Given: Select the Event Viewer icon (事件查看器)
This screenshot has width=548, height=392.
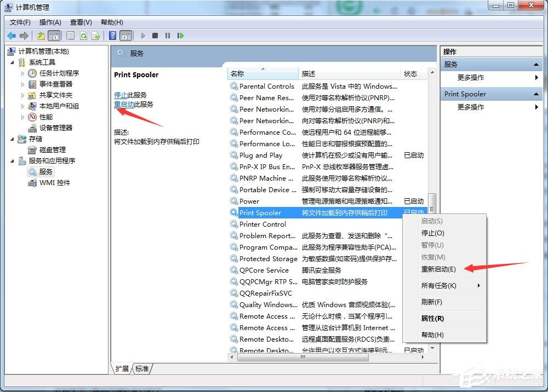Looking at the screenshot, I should click(x=32, y=84).
